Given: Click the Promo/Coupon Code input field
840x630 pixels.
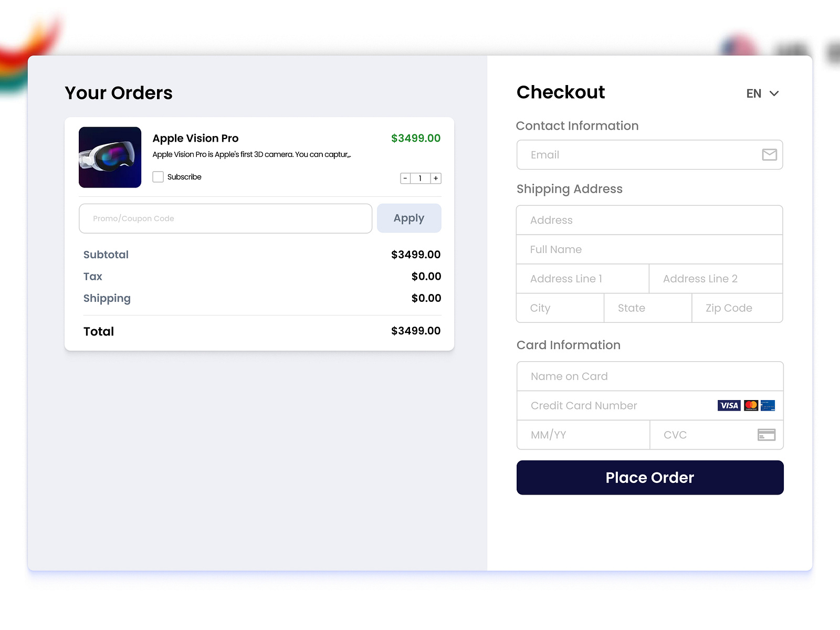Looking at the screenshot, I should click(x=226, y=218).
